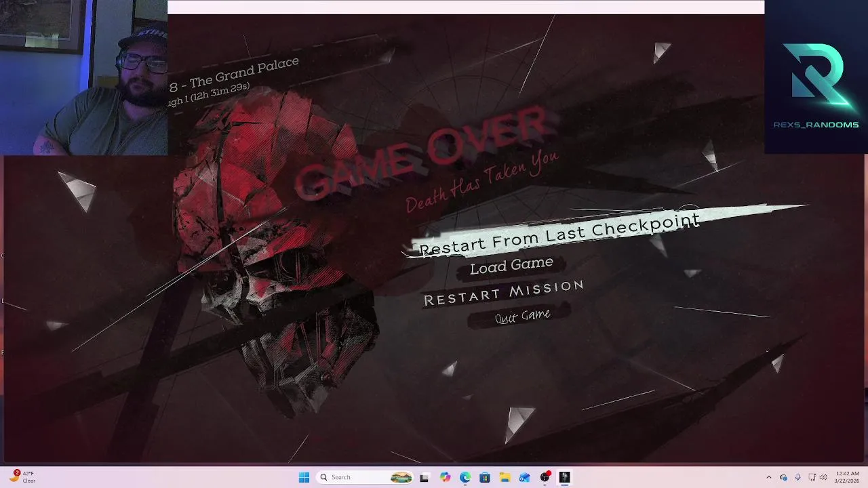Open the volume control in the tray
The height and width of the screenshot is (488, 868).
[823, 477]
